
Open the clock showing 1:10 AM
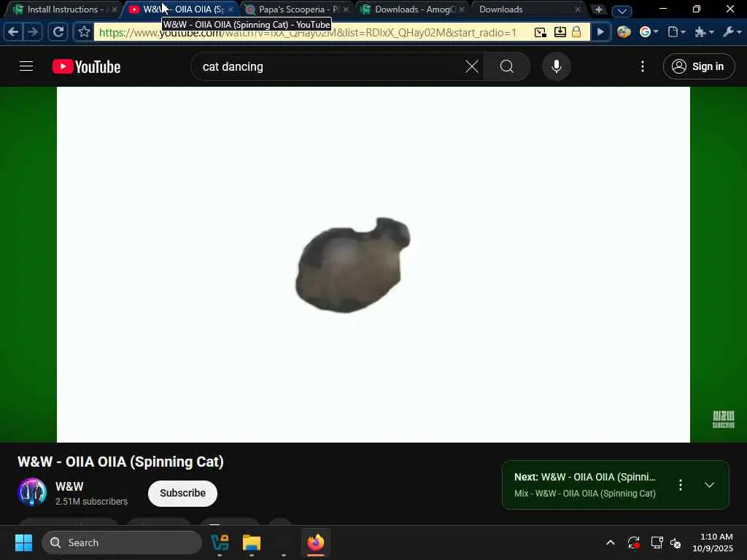[713, 542]
